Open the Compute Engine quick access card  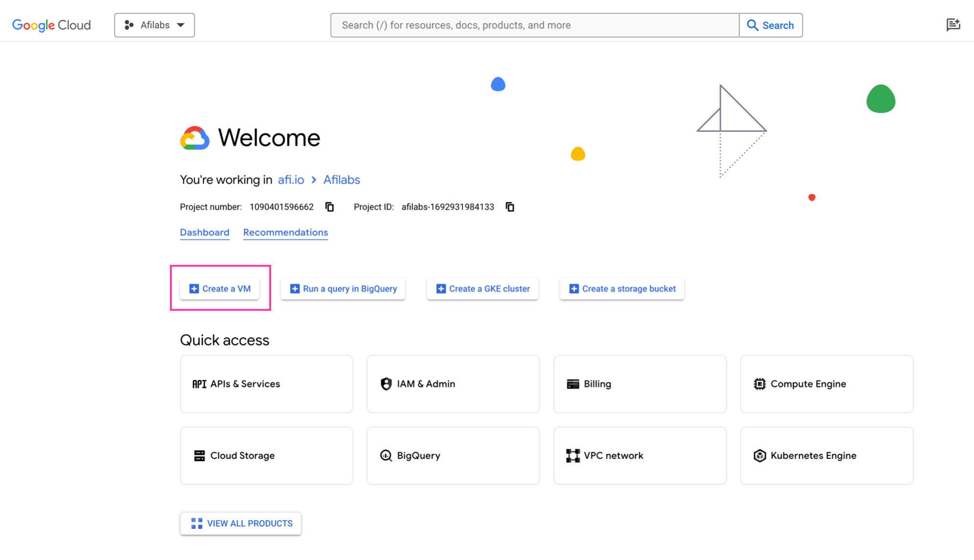point(826,384)
